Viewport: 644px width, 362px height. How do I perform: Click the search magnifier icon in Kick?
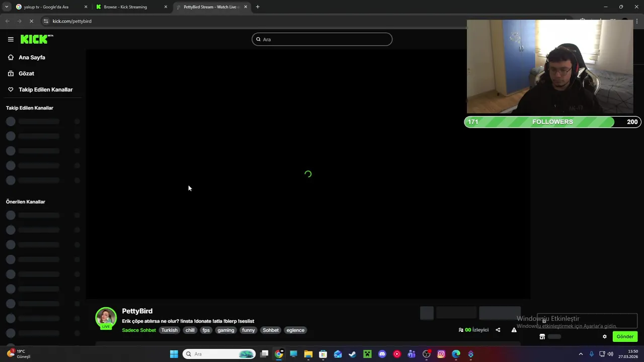(259, 39)
